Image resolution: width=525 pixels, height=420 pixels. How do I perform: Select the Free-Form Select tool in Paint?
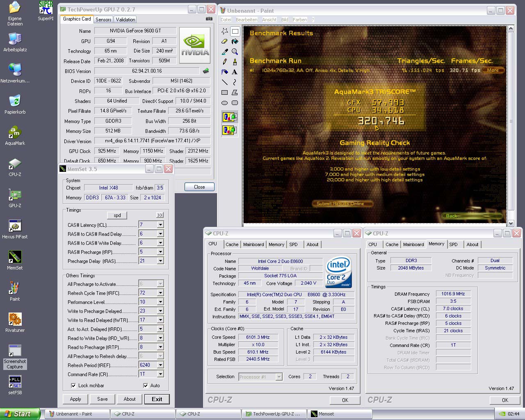(225, 31)
